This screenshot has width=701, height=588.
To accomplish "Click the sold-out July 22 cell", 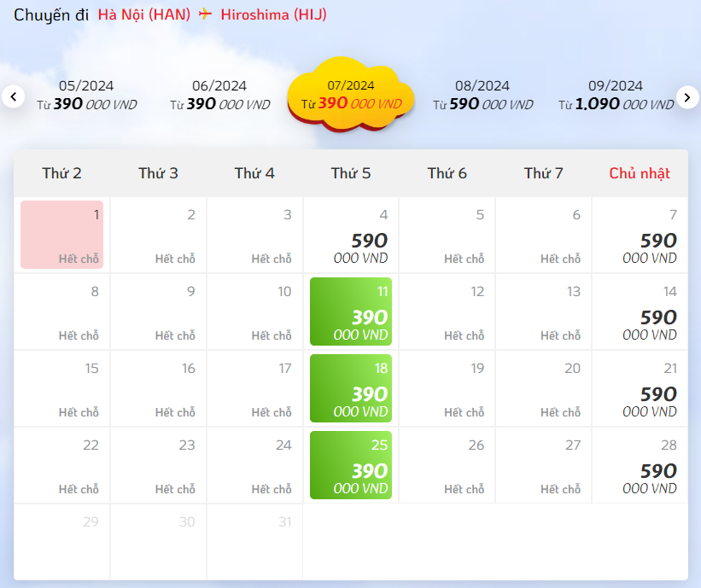I will click(61, 465).
